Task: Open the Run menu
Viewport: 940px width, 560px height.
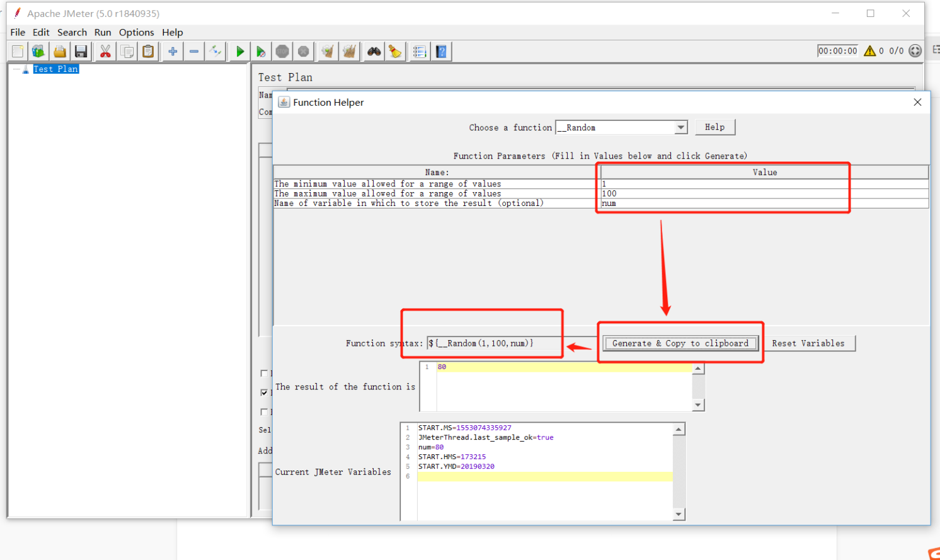Action: [103, 32]
